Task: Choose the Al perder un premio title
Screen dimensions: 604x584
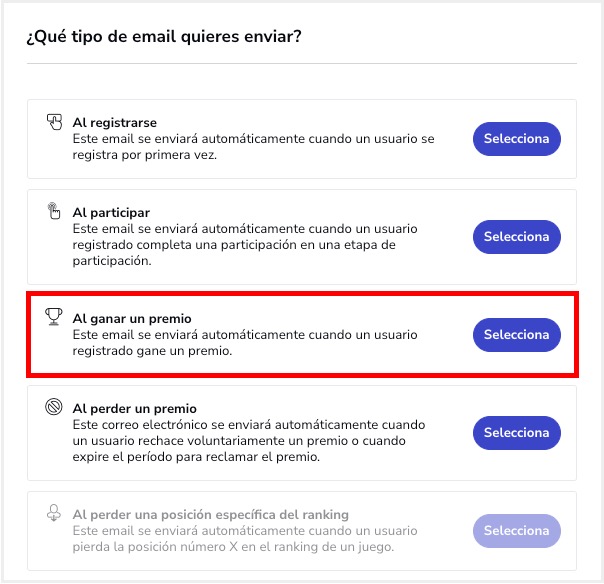Action: tap(134, 409)
